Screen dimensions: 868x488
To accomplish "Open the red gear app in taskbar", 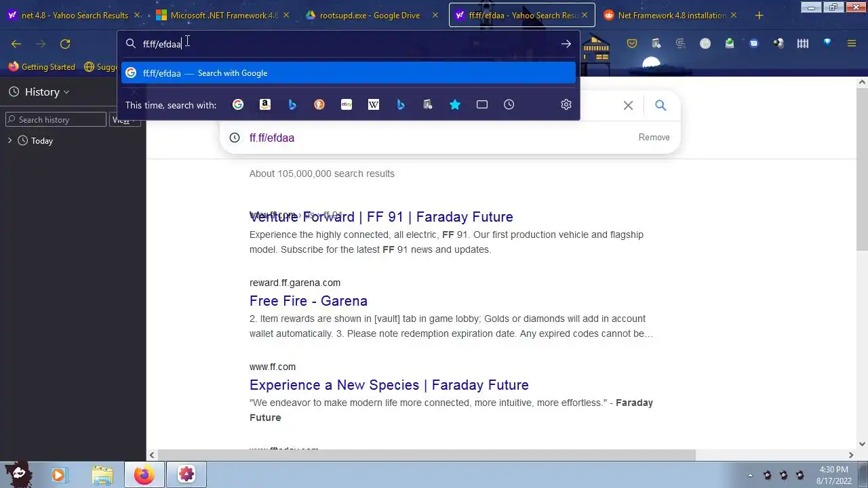I will pos(186,475).
